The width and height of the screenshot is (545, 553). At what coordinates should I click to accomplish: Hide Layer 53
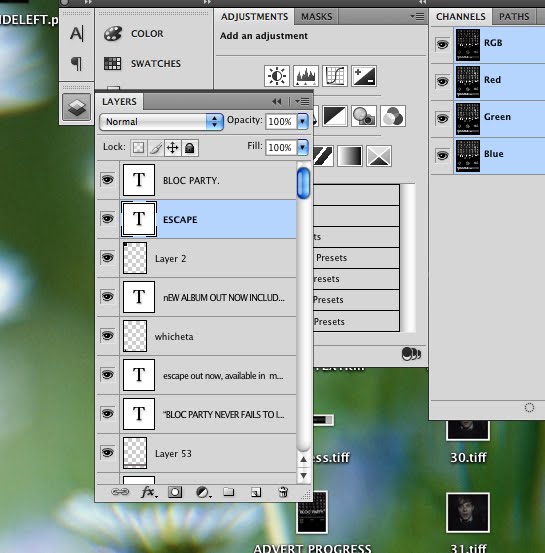tap(108, 453)
